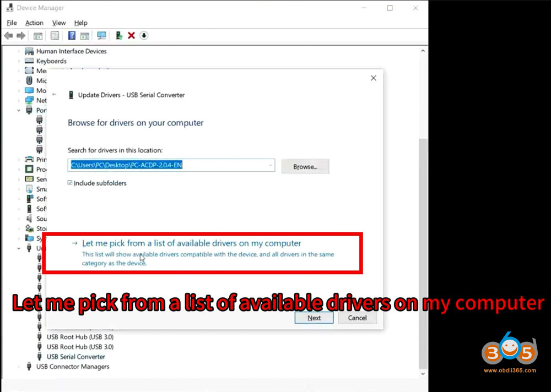Expand the Keyboards tree node

[x=19, y=61]
